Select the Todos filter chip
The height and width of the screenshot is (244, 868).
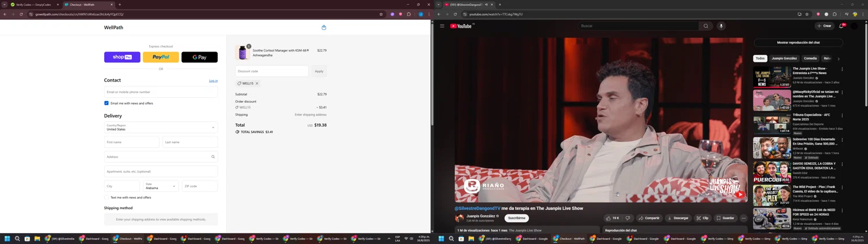pos(760,58)
